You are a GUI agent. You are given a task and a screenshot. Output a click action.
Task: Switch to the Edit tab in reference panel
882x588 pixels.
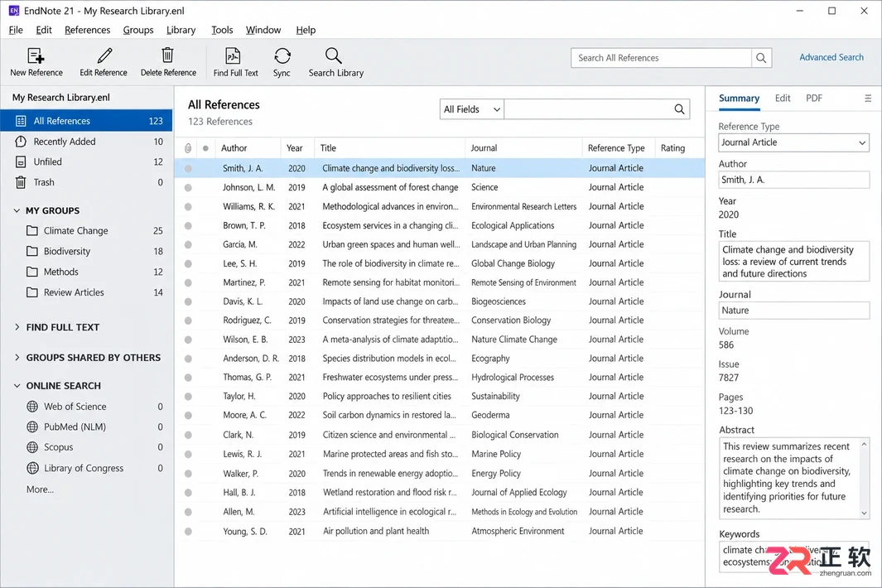pyautogui.click(x=783, y=98)
